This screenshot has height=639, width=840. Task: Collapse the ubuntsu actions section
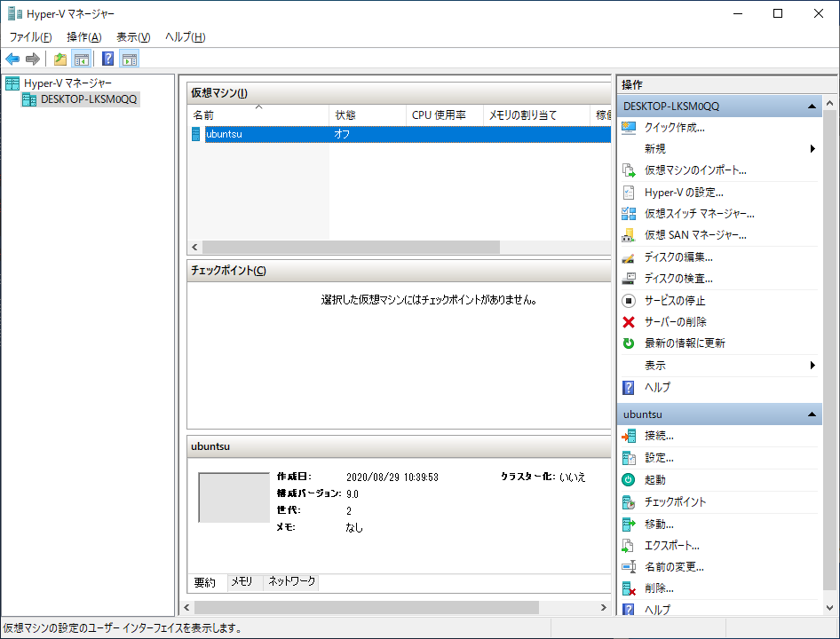pos(812,414)
